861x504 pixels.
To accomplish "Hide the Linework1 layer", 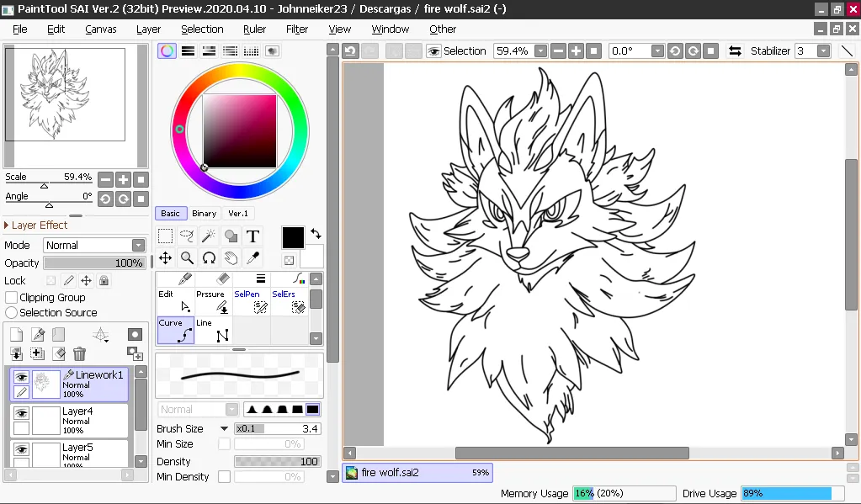I will (21, 377).
